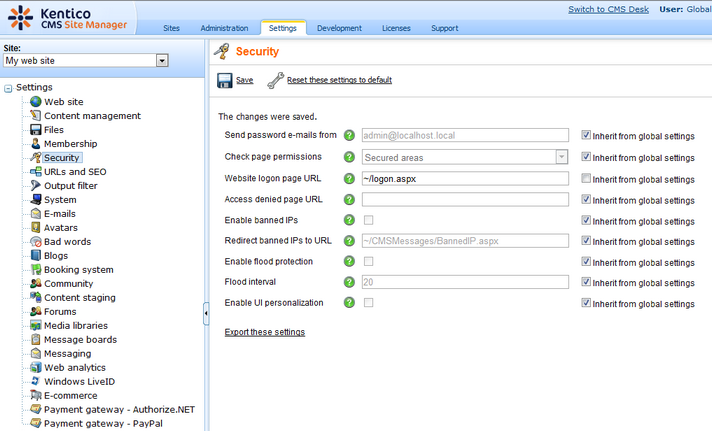712x431 pixels.
Task: Click the Export these settings link
Action: point(265,332)
